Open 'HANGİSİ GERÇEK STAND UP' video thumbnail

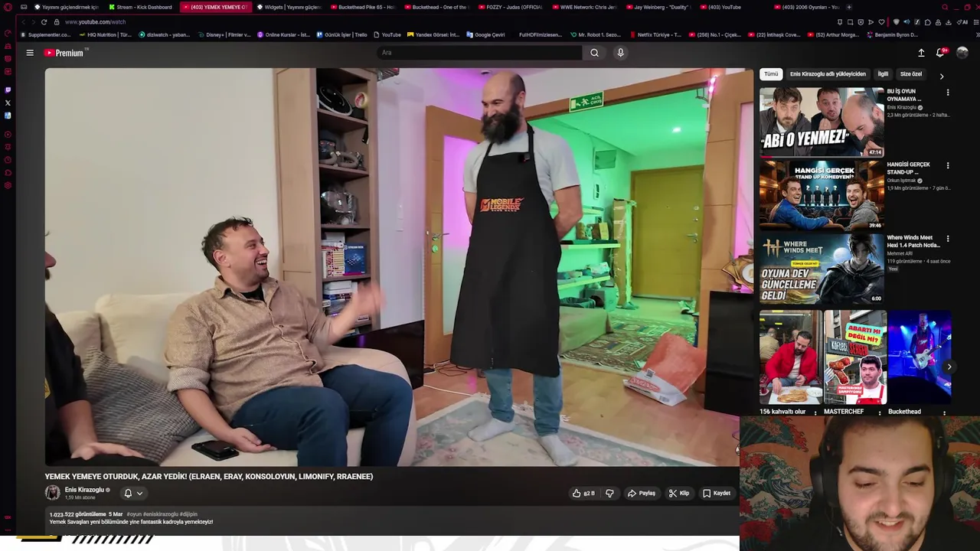822,195
